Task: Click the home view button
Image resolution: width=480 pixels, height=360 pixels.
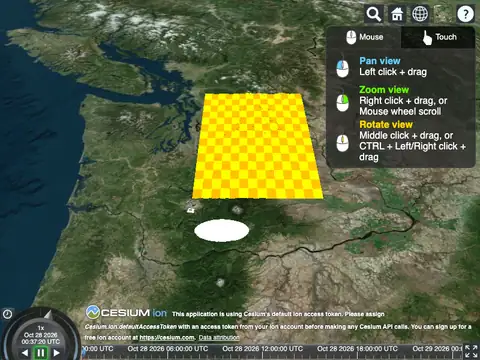Action: pos(397,14)
